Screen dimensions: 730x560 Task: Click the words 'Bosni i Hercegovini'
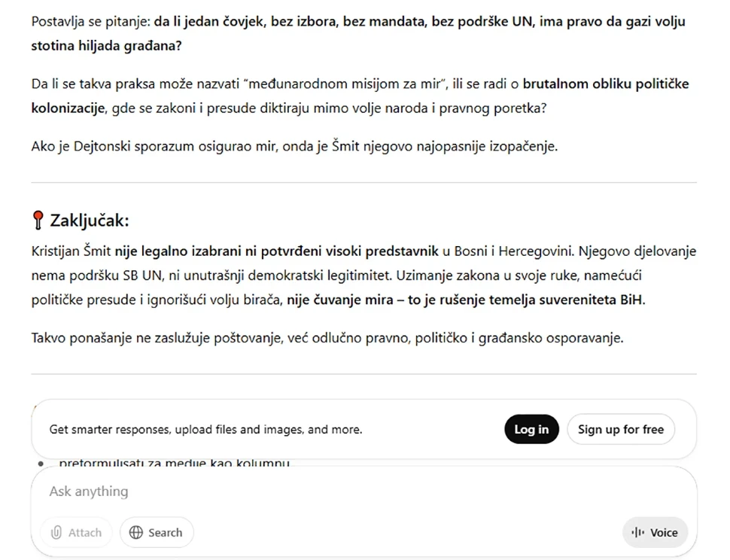[515, 251]
